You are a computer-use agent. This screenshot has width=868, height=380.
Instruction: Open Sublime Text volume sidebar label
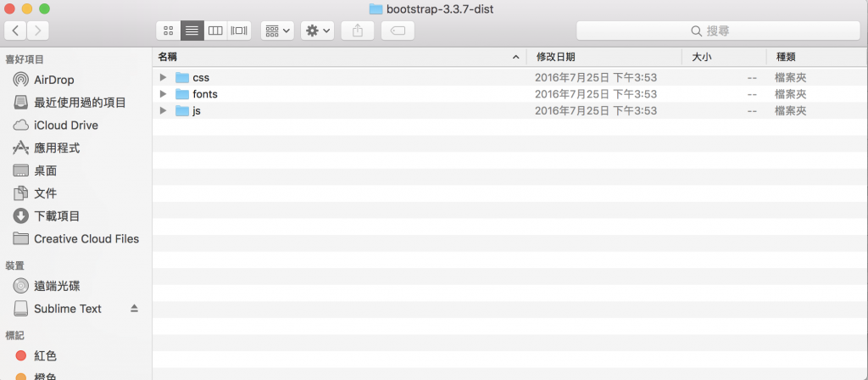tap(68, 309)
